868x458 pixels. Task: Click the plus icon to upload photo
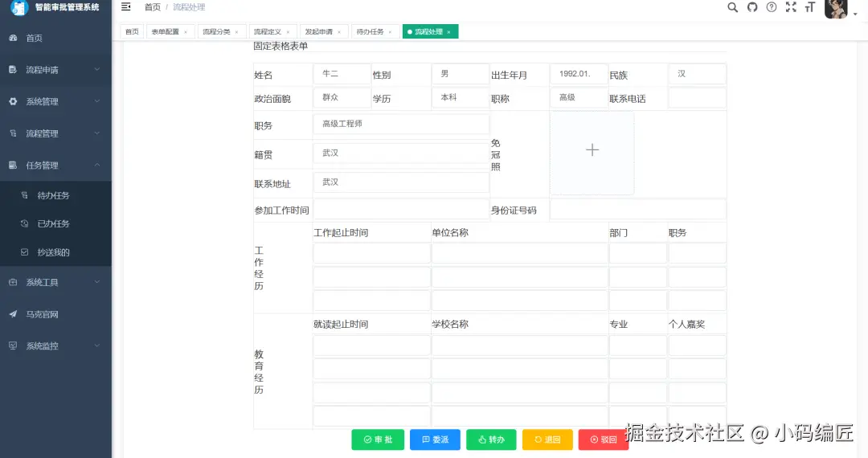(592, 150)
